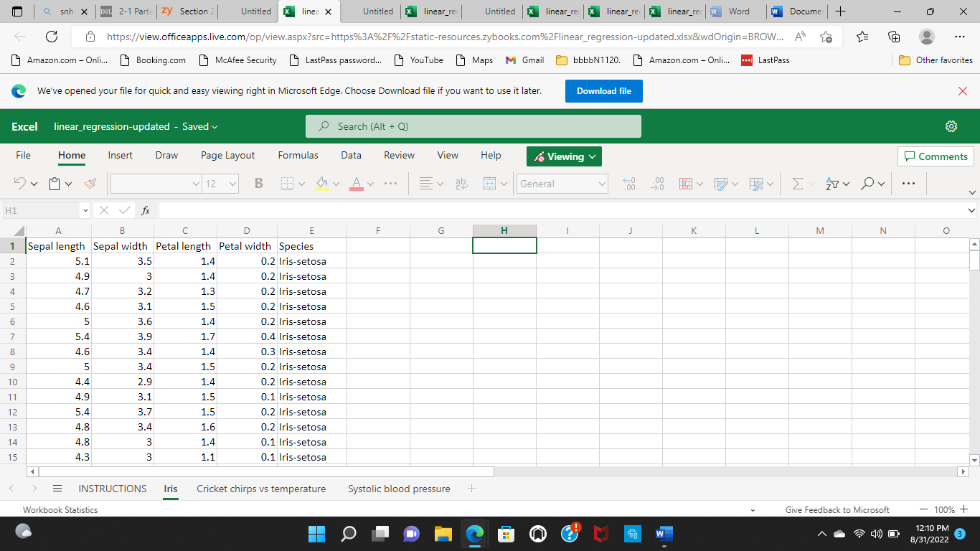980x551 pixels.
Task: Open the Page Layout tab
Action: (227, 155)
